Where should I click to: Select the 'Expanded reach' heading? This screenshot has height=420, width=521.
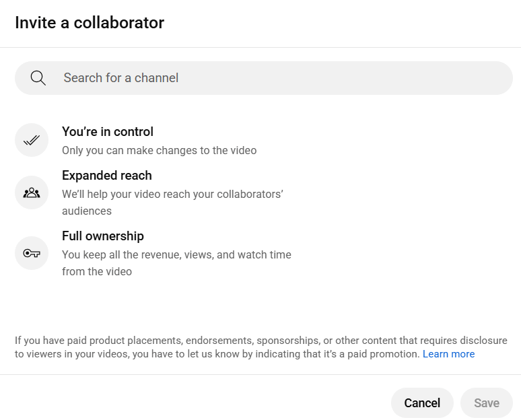click(x=106, y=176)
